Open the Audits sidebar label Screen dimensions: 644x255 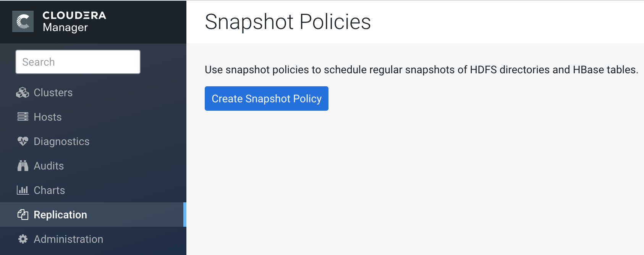tap(49, 166)
